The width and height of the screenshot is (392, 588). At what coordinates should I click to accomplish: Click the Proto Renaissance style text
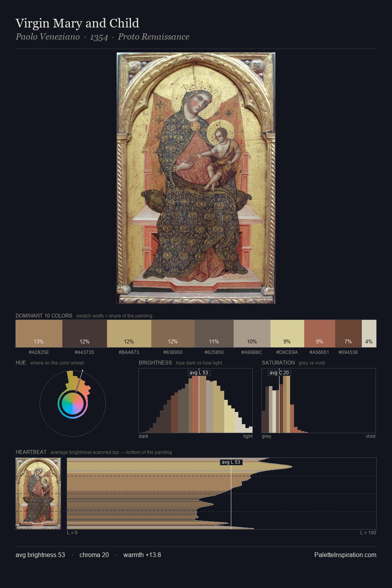pos(154,37)
